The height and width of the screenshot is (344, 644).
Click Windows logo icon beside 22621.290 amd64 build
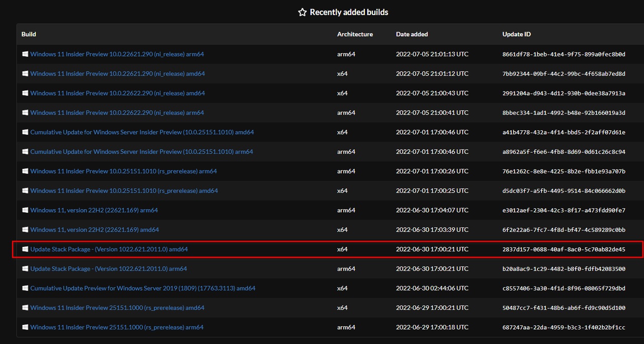tap(25, 73)
